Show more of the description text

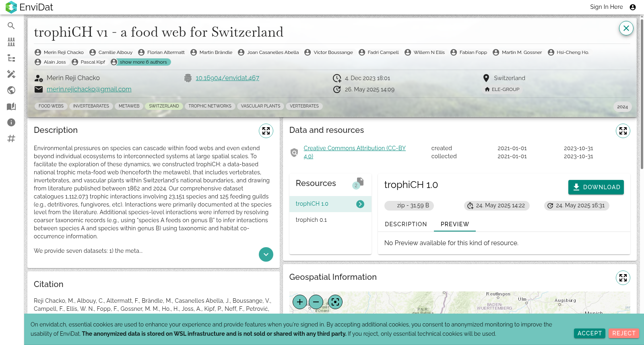[266, 254]
